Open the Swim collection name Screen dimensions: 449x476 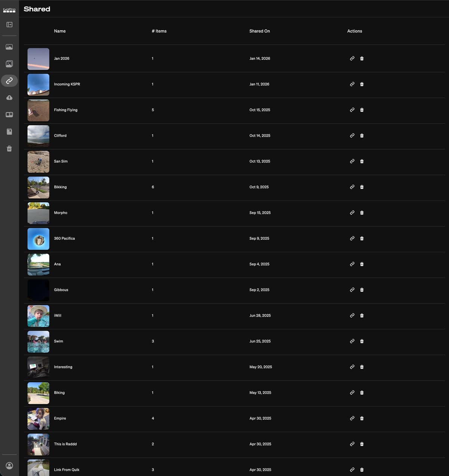58,341
